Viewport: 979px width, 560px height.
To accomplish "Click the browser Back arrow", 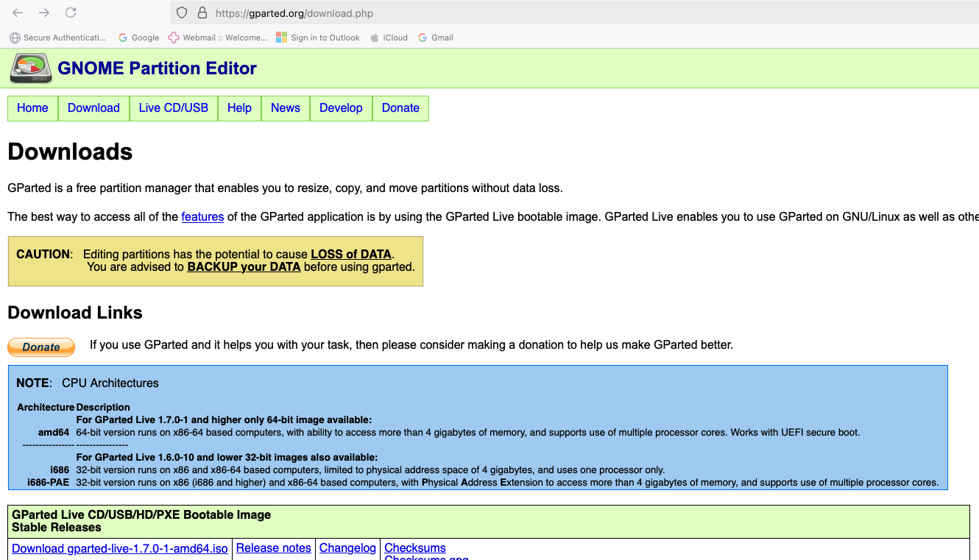I will pos(18,13).
